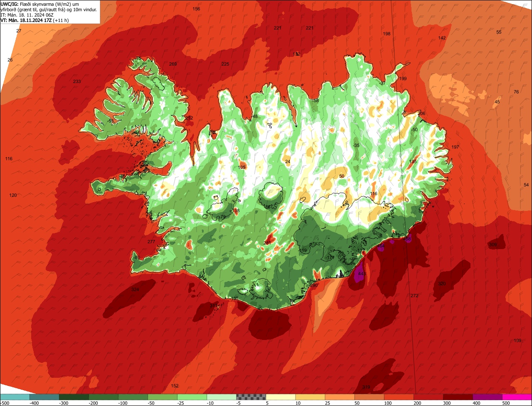The width and height of the screenshot is (532, 406).
Task: Select the legend swatch from -50 to -25
Action: [163, 397]
